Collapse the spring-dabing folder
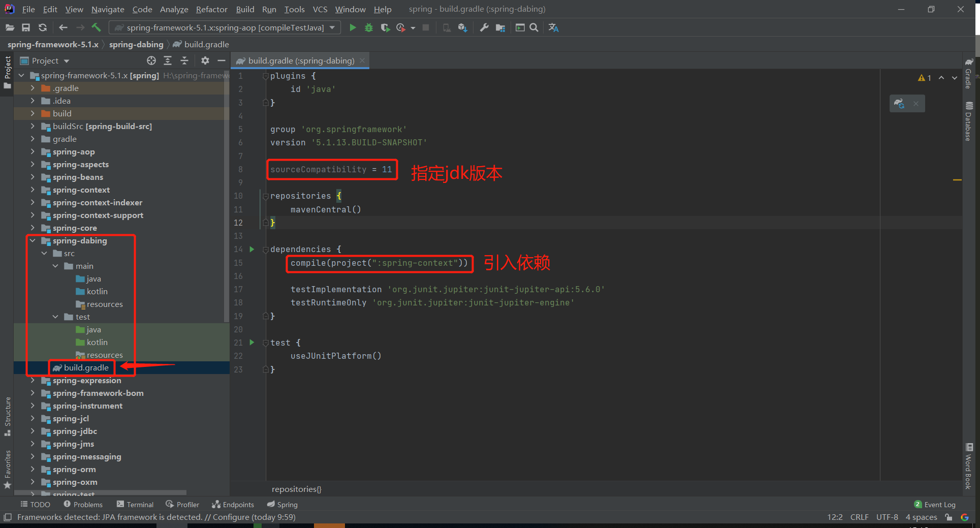 (x=33, y=240)
